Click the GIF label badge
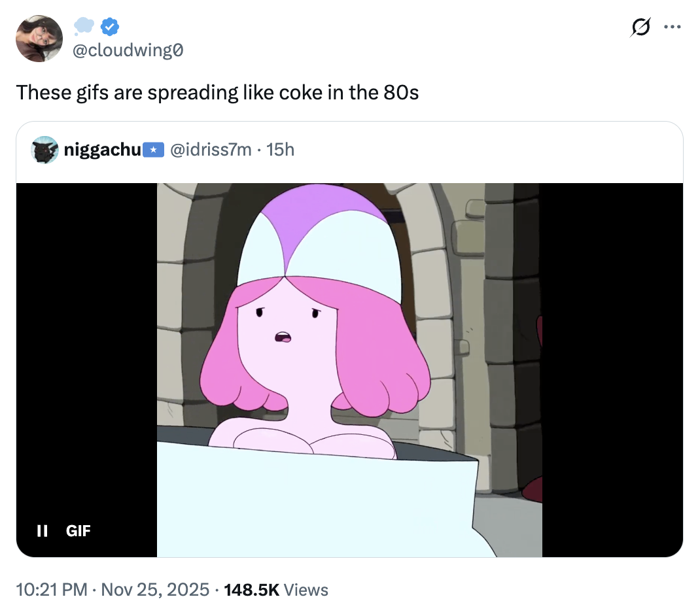The width and height of the screenshot is (700, 616). [79, 530]
